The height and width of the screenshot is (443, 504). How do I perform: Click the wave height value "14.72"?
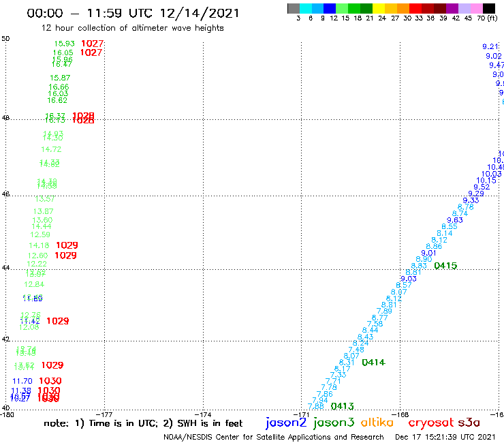(51, 149)
